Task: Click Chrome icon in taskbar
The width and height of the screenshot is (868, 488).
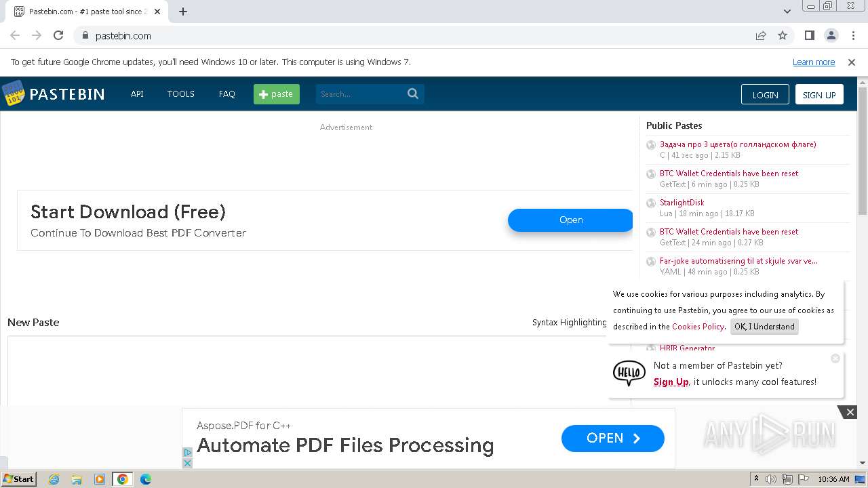Action: tap(122, 479)
